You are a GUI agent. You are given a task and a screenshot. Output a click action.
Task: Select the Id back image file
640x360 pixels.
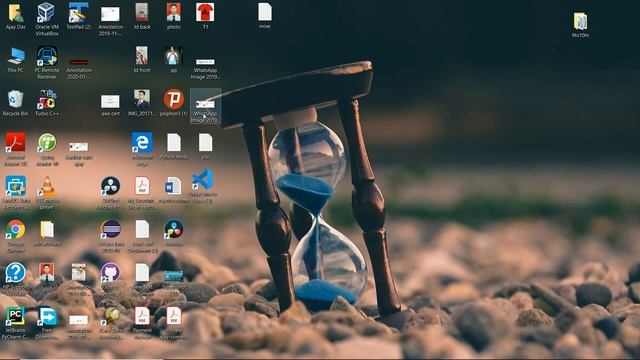[x=142, y=16]
